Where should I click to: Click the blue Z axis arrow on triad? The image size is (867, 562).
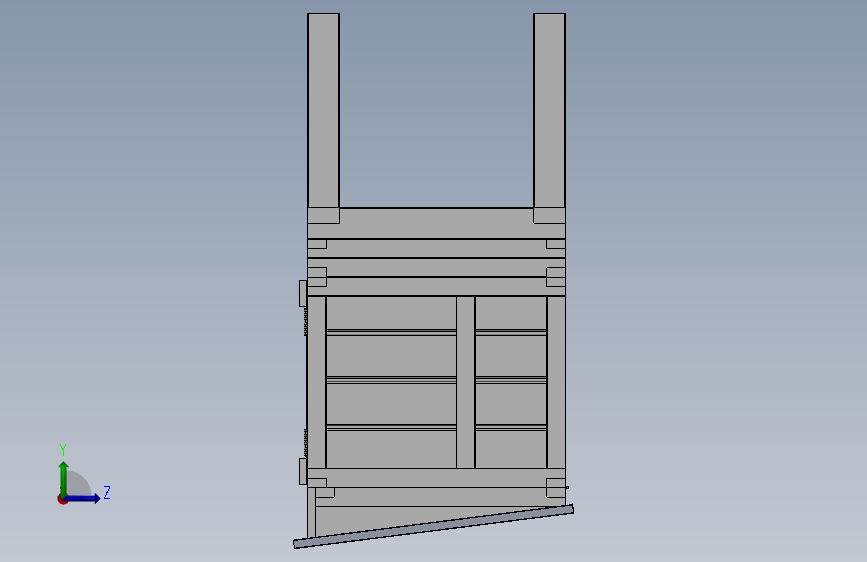(83, 498)
